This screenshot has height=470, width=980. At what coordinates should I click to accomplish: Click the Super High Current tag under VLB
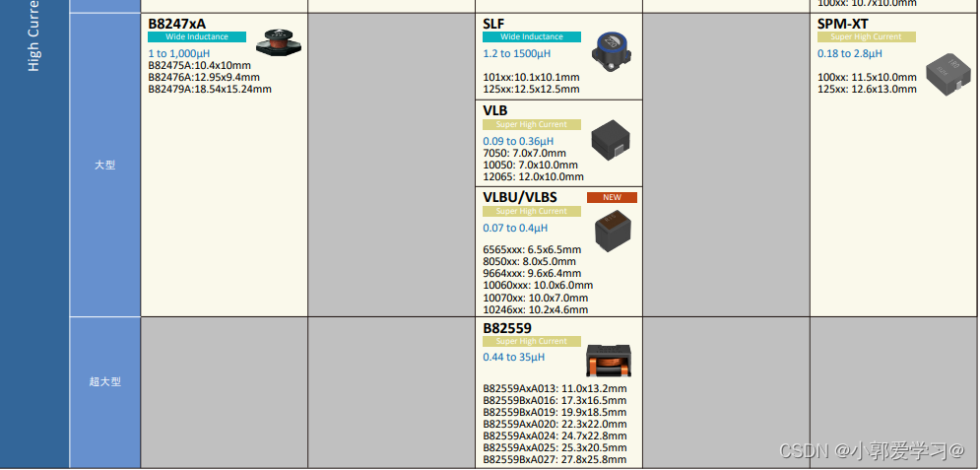pyautogui.click(x=532, y=124)
